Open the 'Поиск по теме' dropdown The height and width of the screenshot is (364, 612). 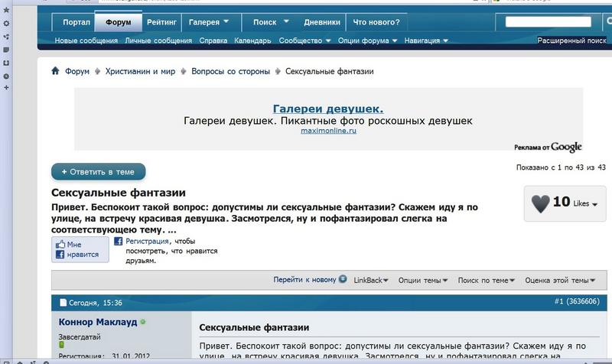tap(486, 281)
